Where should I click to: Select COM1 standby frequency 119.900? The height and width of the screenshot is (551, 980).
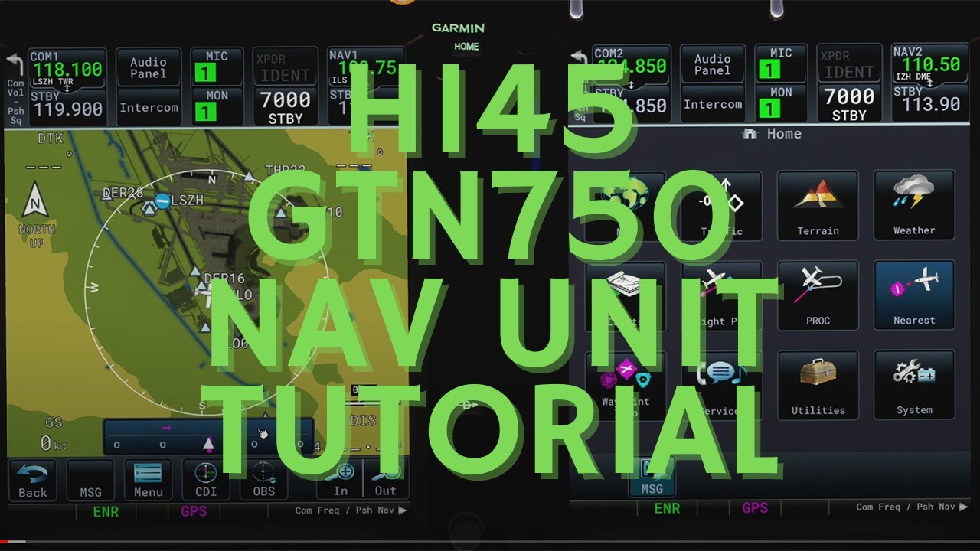[67, 107]
